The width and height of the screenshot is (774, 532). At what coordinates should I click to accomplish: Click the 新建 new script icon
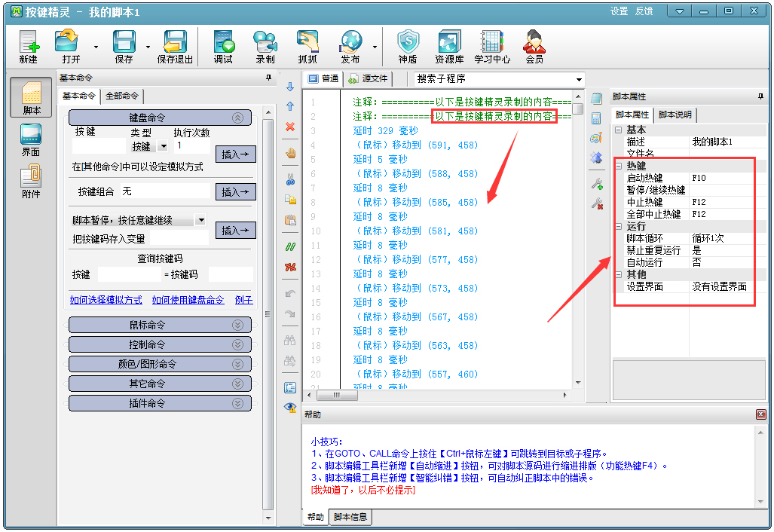tap(29, 47)
